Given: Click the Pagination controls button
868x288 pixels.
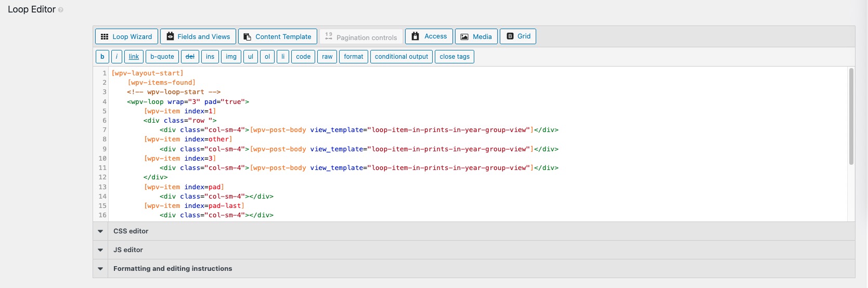Looking at the screenshot, I should pos(361,37).
